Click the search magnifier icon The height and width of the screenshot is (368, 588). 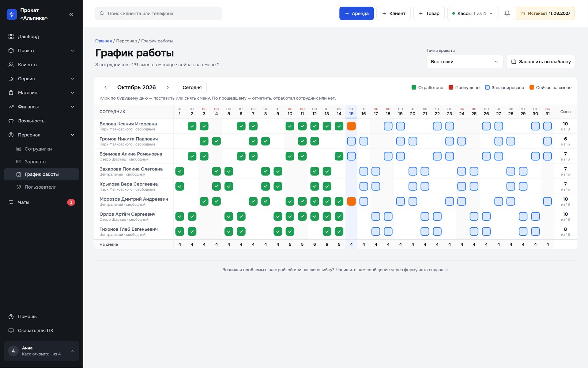point(102,13)
